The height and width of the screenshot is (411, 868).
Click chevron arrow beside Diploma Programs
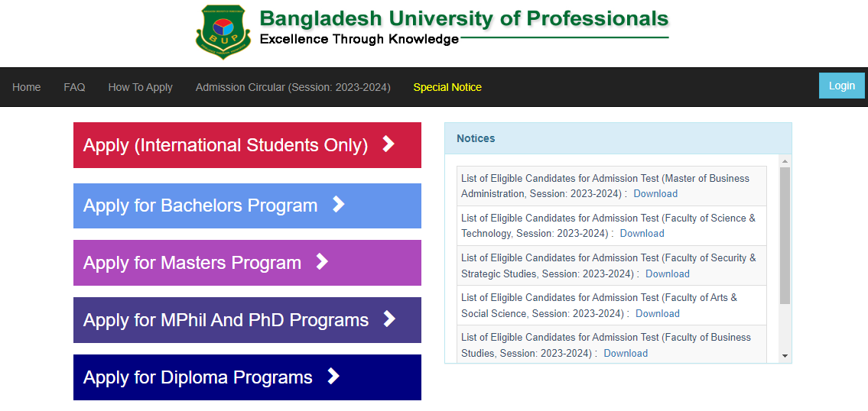click(333, 377)
